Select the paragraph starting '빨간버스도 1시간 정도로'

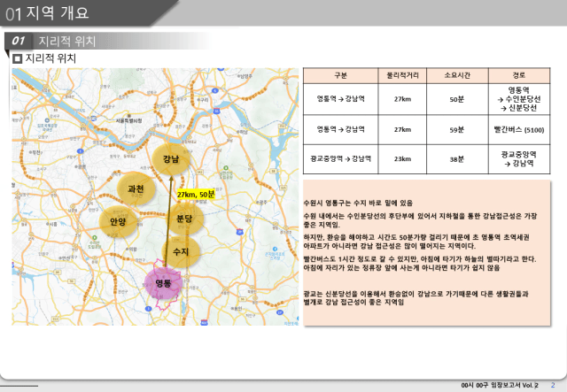(x=420, y=264)
